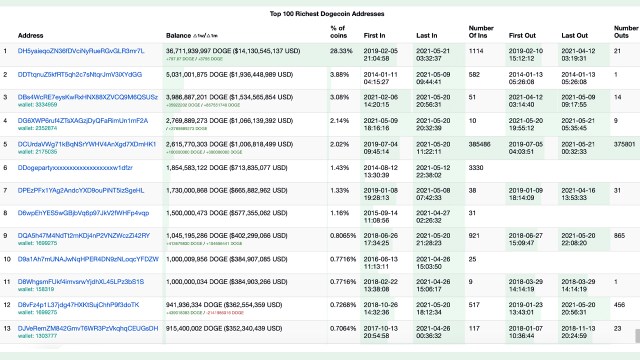Image resolution: width=640 pixels, height=360 pixels.
Task: Click the vertical scrollbar handle at right edge
Action: pos(638,336)
